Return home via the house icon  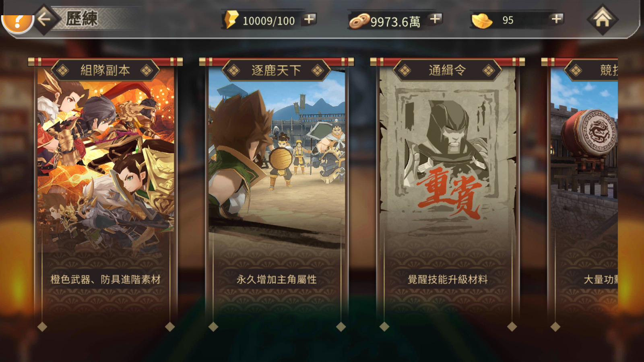(x=602, y=19)
